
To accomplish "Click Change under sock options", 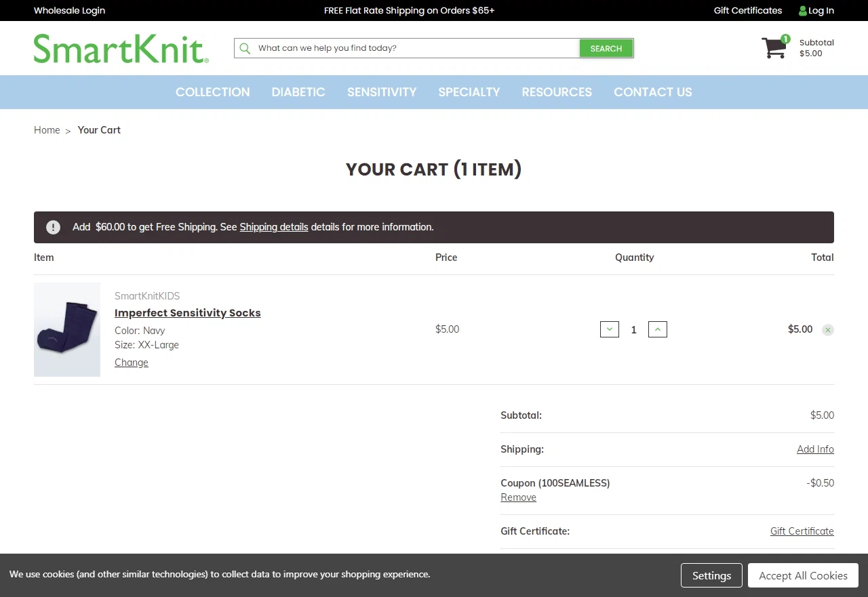I will 132,363.
